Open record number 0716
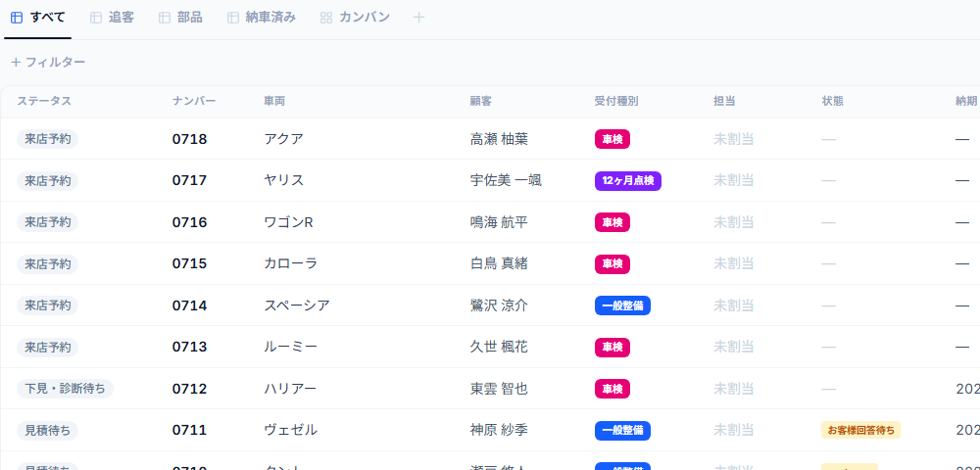Screen dimensions: 980x470 (x=189, y=222)
